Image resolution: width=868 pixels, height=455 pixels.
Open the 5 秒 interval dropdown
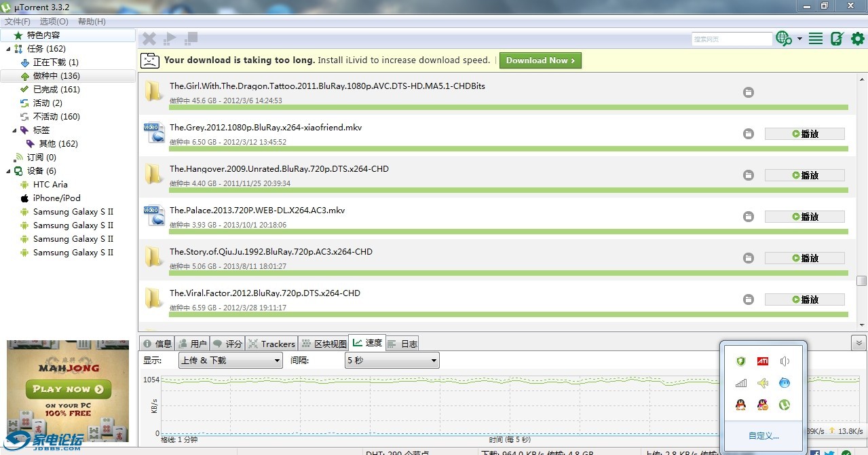392,361
